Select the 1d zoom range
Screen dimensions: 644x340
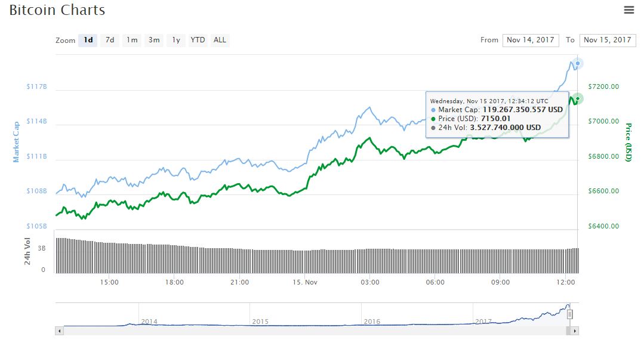88,40
